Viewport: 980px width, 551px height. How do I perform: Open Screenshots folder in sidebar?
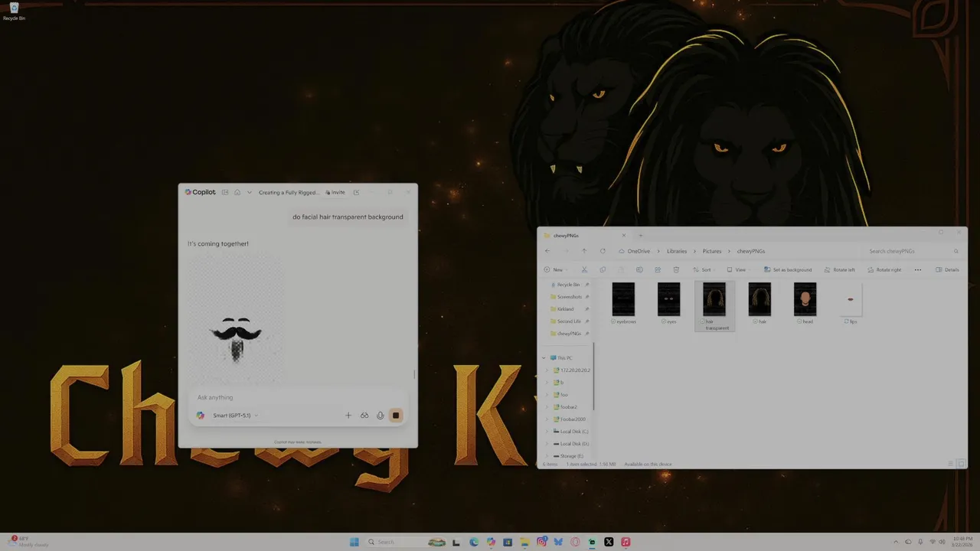[567, 297]
